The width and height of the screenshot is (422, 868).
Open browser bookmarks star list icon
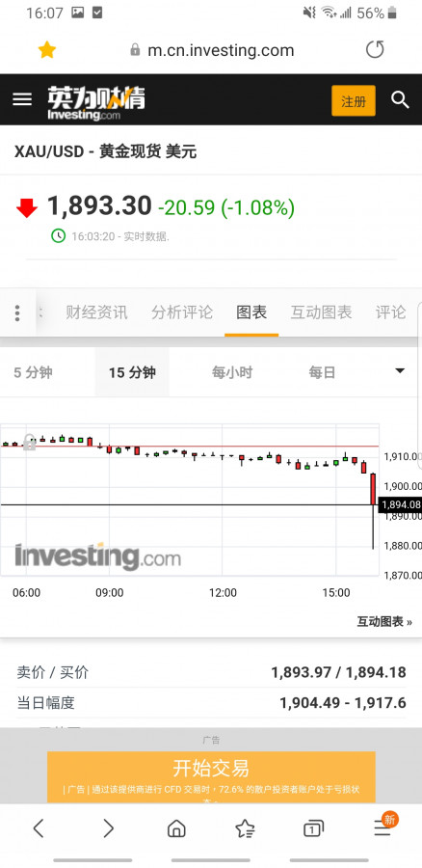[245, 828]
